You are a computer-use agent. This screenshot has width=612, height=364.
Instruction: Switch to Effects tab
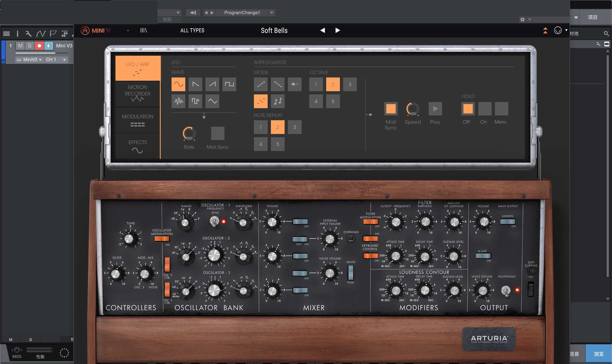[x=138, y=146]
